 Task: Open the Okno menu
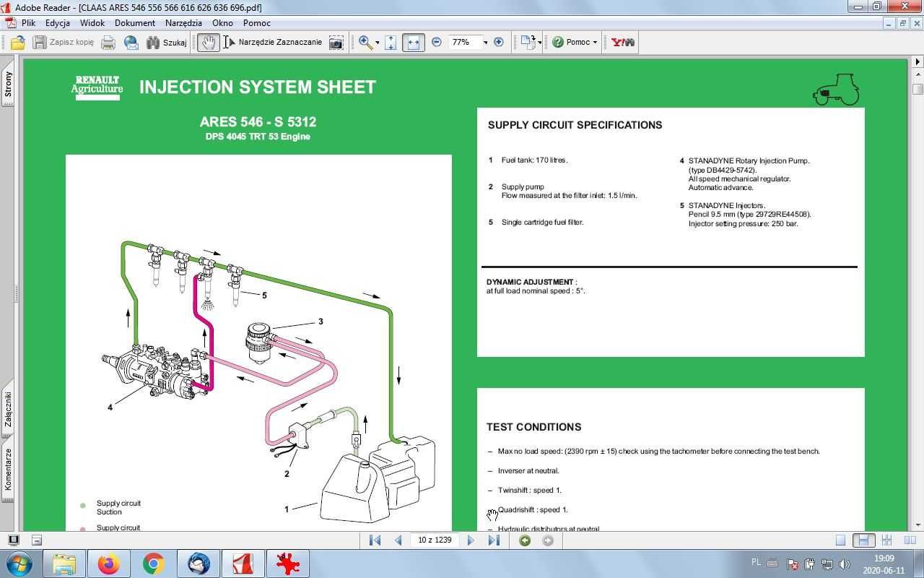point(222,23)
